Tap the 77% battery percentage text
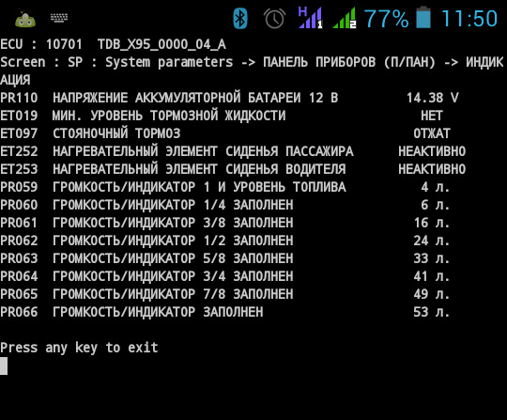507x420 pixels. click(x=386, y=19)
